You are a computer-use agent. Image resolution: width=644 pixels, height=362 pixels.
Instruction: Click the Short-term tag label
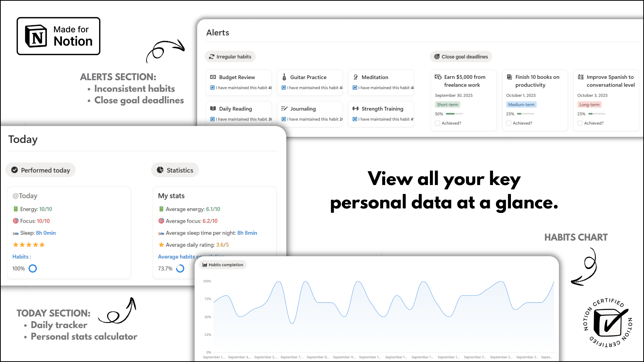point(447,105)
